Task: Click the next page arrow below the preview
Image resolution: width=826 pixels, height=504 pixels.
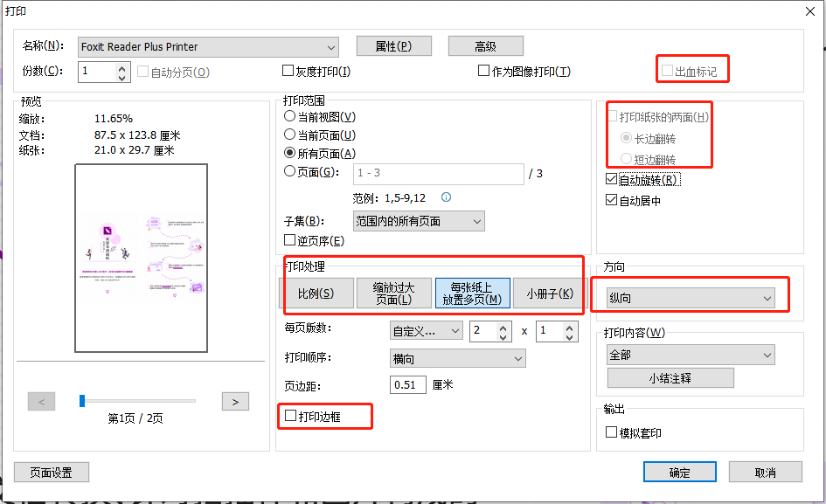Action: pyautogui.click(x=233, y=401)
